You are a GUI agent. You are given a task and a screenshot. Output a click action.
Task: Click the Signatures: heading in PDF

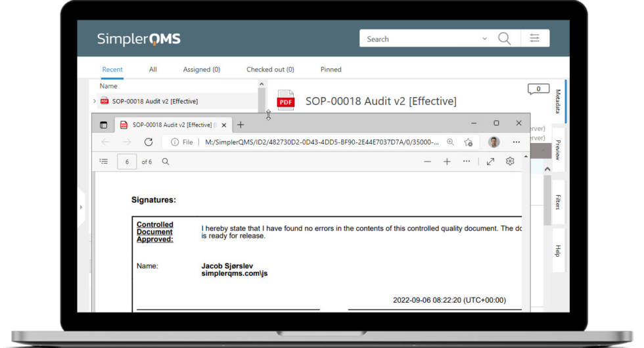[154, 200]
